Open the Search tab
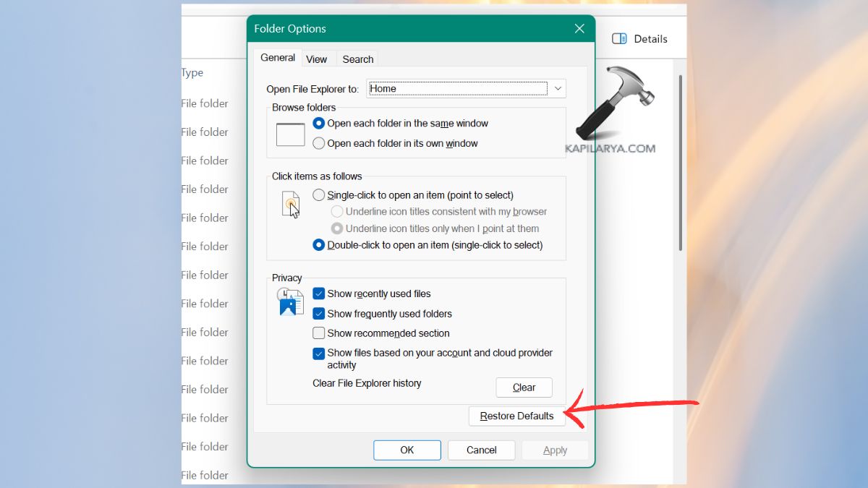This screenshot has height=488, width=868. pos(357,59)
